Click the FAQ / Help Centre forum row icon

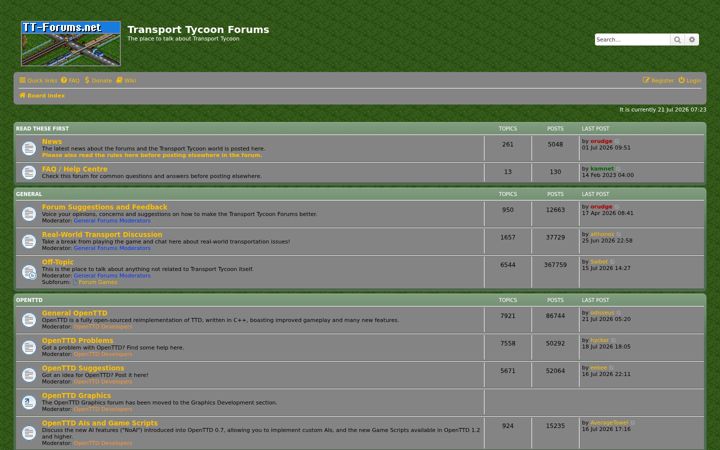pyautogui.click(x=29, y=173)
